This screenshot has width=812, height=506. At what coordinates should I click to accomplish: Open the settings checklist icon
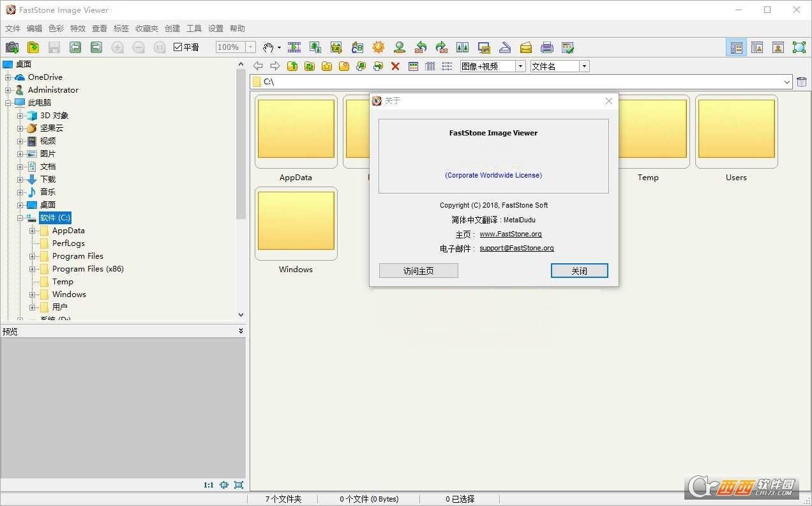[x=568, y=47]
